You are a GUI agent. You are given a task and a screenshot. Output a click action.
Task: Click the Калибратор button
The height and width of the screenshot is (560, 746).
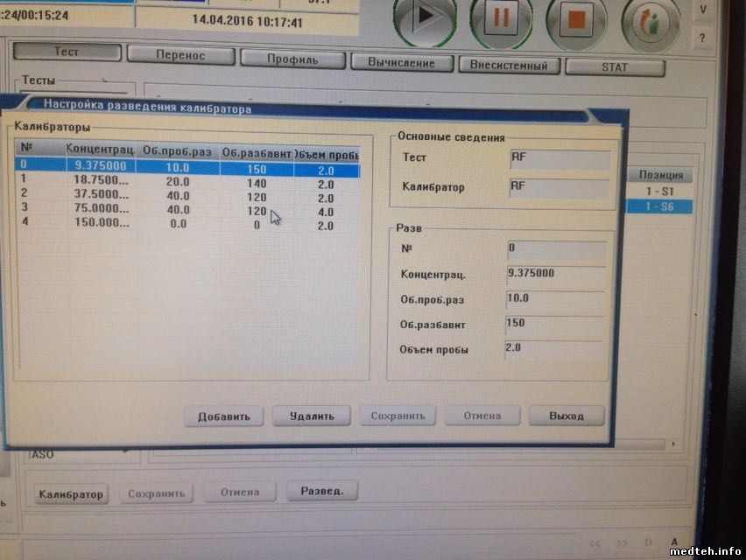[x=70, y=494]
